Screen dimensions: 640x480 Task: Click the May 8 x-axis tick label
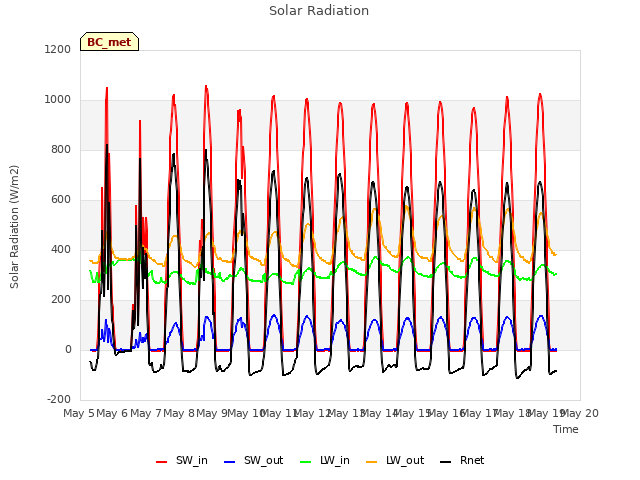pyautogui.click(x=179, y=413)
